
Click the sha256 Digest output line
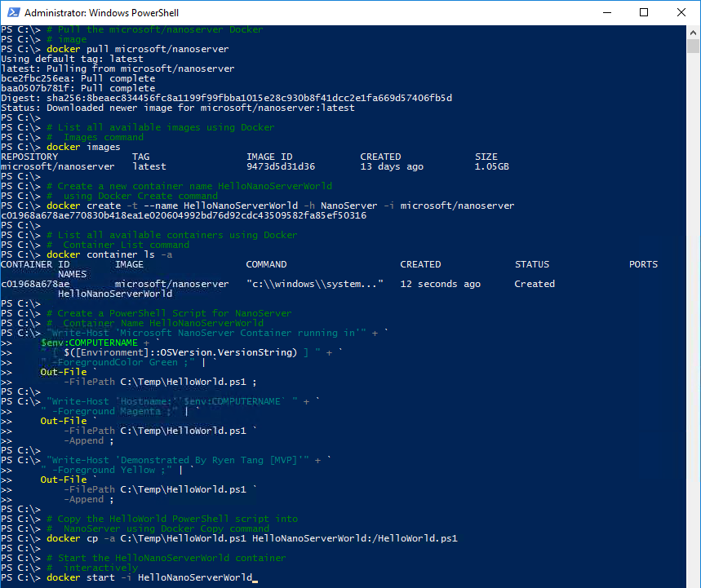click(x=226, y=99)
